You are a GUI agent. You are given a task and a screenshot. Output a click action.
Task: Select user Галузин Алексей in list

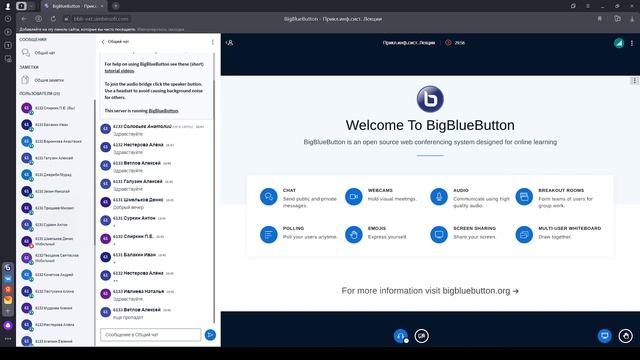coord(54,158)
